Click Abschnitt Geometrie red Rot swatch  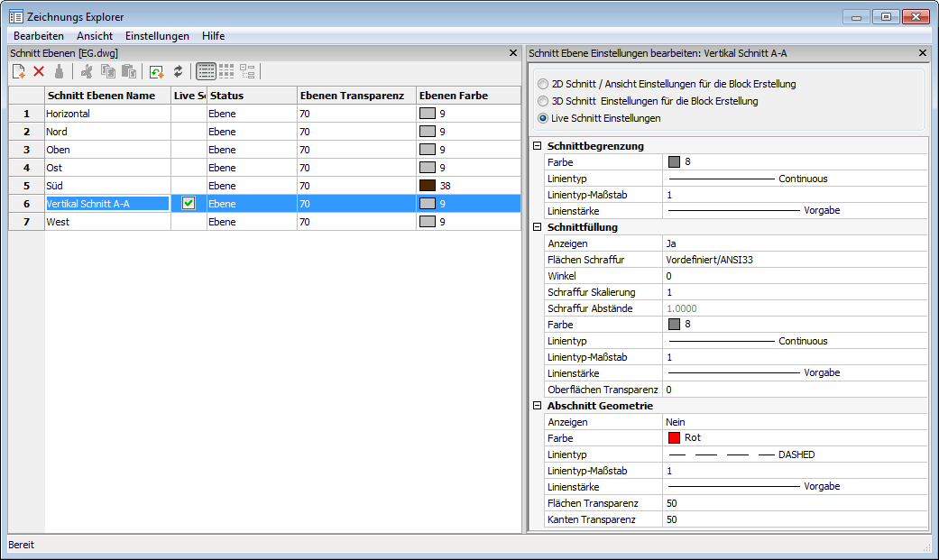[674, 438]
